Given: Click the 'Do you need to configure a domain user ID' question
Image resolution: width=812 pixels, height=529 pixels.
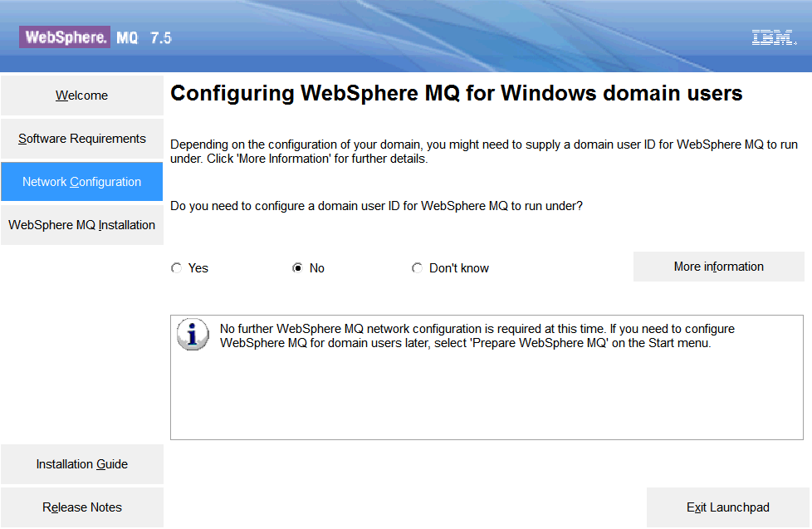Looking at the screenshot, I should coord(376,206).
